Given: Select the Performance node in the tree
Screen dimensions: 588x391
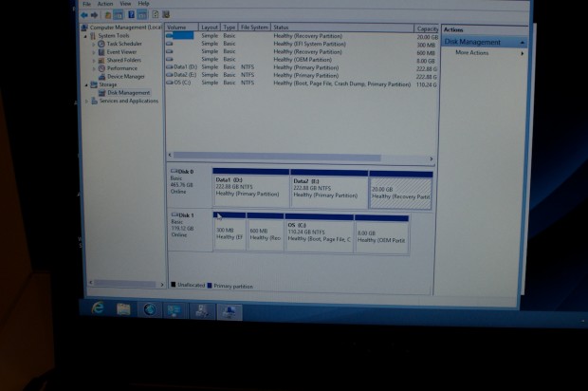Looking at the screenshot, I should coord(121,68).
